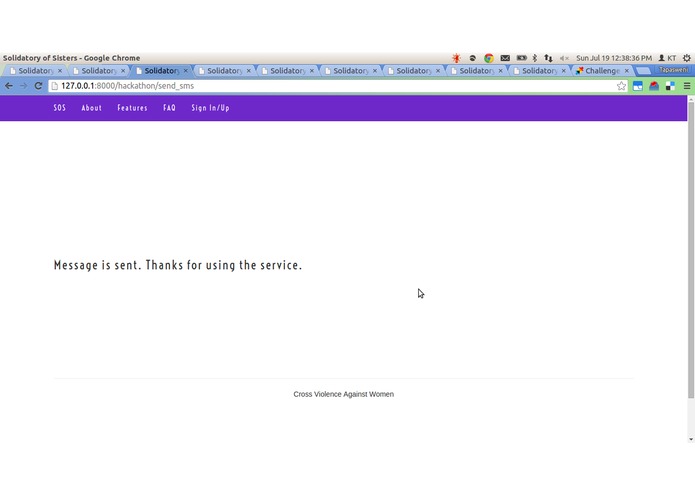Image resolution: width=695 pixels, height=494 pixels.
Task: Open the Bluetooth indicator menu
Action: [x=535, y=58]
